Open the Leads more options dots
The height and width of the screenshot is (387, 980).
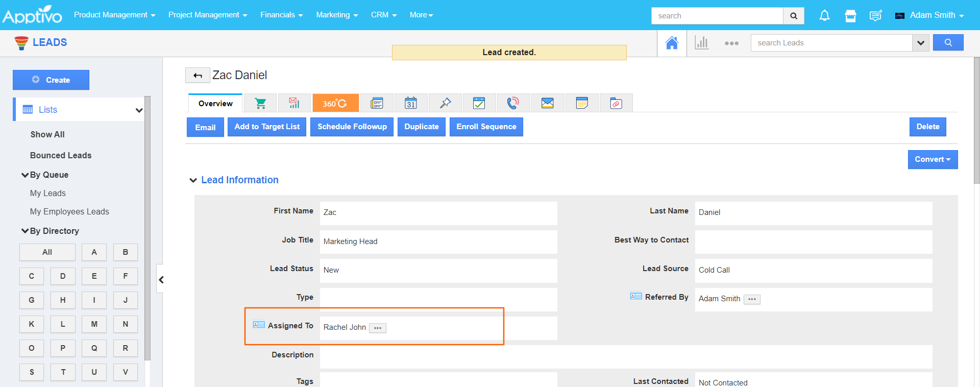tap(731, 43)
